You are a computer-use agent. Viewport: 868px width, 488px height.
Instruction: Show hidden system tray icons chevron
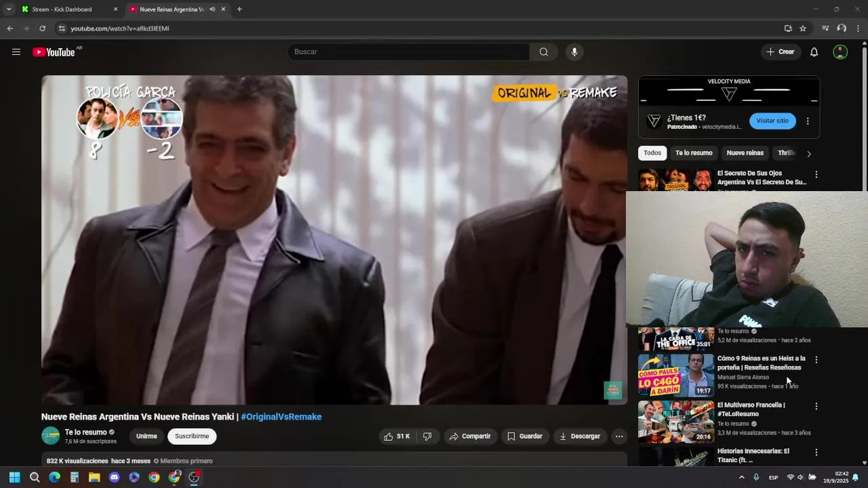741,477
